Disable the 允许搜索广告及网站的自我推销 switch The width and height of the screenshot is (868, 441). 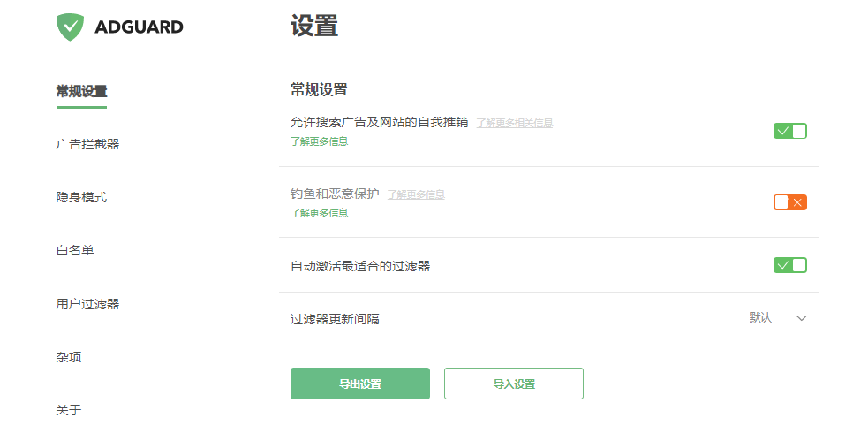tap(790, 131)
